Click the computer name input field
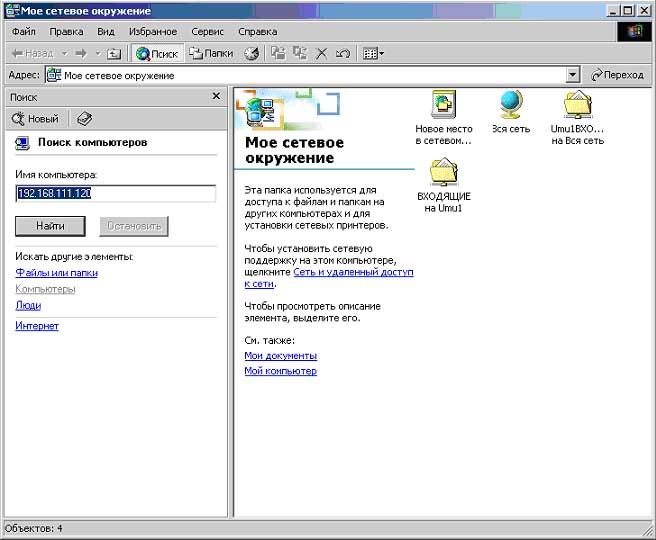Image resolution: width=656 pixels, height=540 pixels. 115,193
